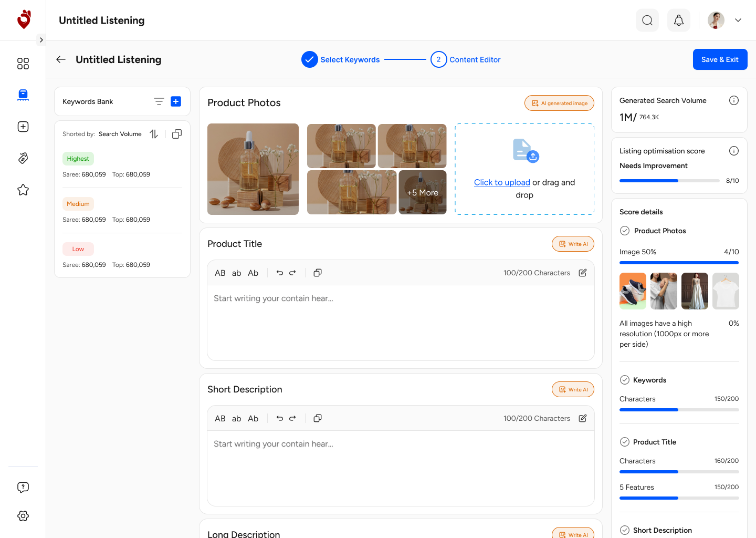Apply lowercase ab in the Short Description toolbar
The width and height of the screenshot is (756, 538).
click(x=237, y=419)
